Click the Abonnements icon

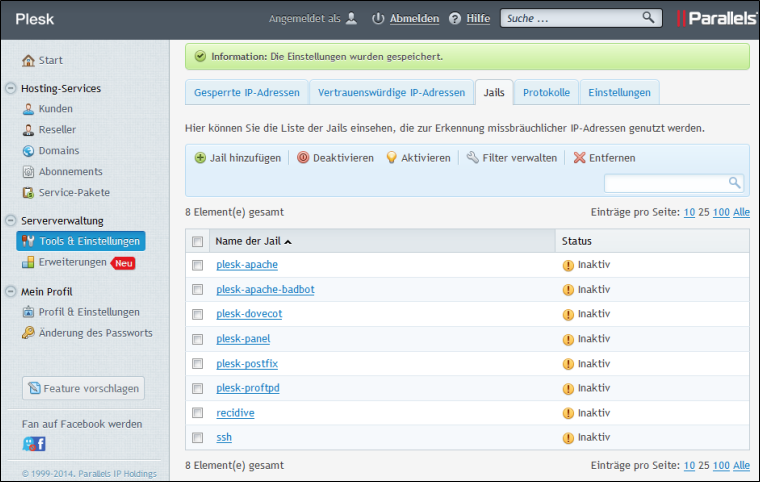[x=28, y=172]
